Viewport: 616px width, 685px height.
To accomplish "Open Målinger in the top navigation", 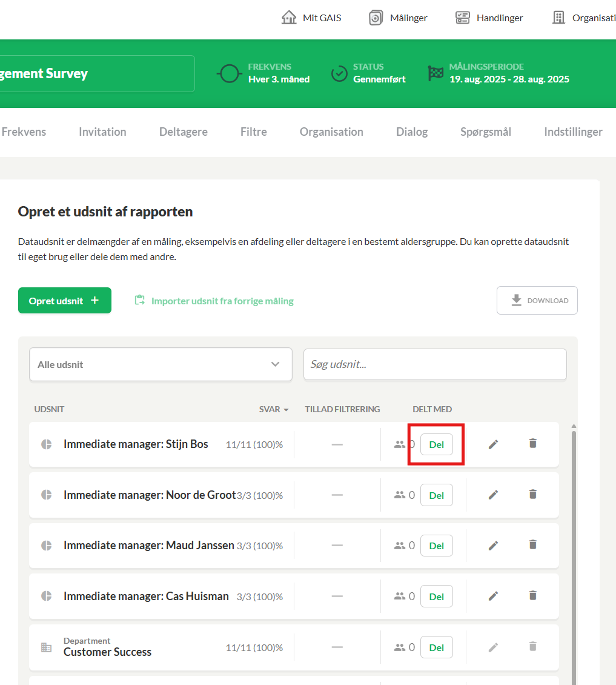I will point(398,18).
